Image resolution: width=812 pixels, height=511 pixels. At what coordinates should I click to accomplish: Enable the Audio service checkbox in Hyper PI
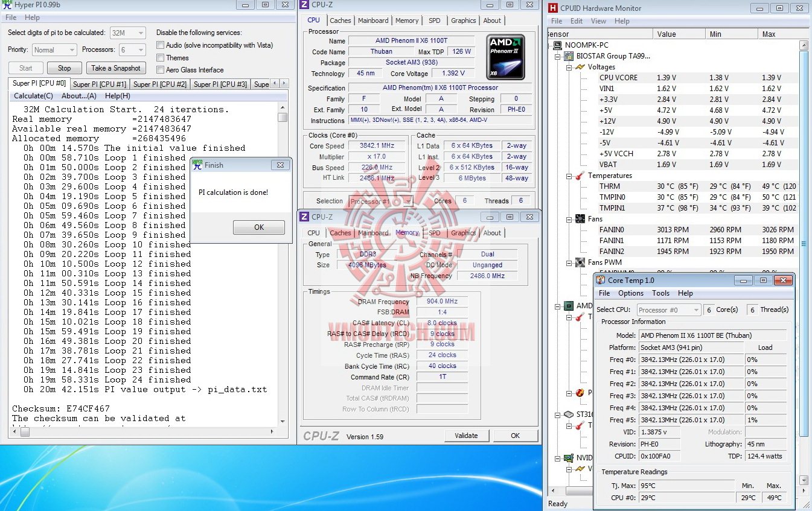pyautogui.click(x=160, y=45)
